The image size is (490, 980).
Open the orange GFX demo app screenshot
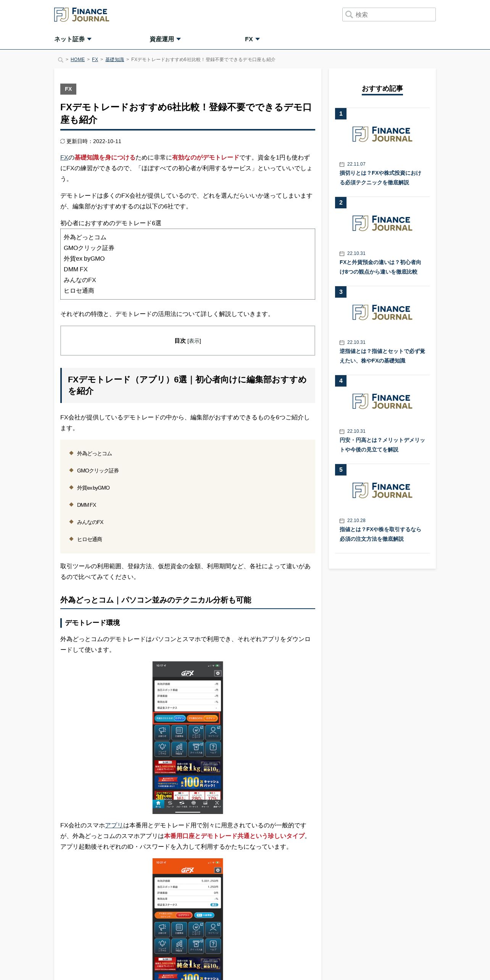click(x=188, y=919)
